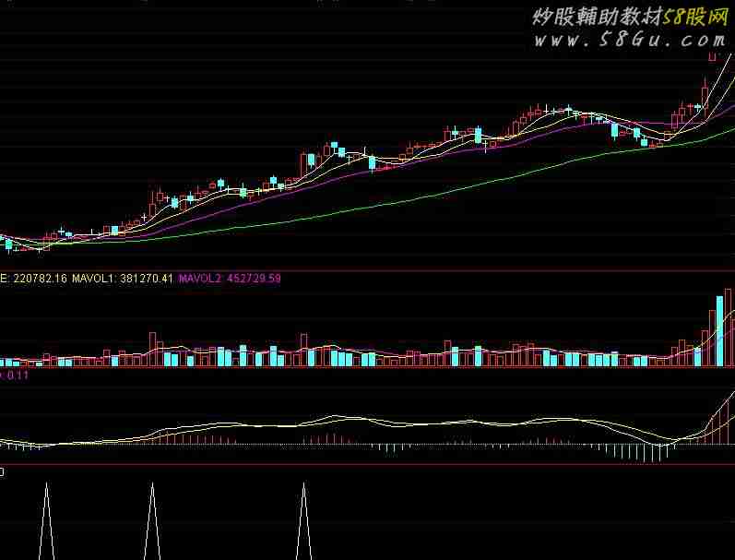Click the rightmost white signal spike in bottom panel
This screenshot has width=735, height=560.
(303, 520)
